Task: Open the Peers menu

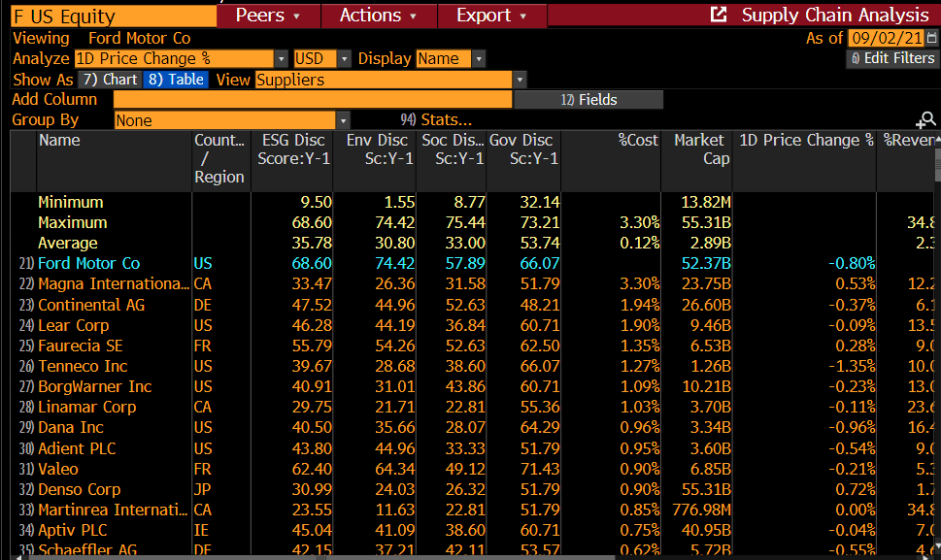Action: point(268,15)
